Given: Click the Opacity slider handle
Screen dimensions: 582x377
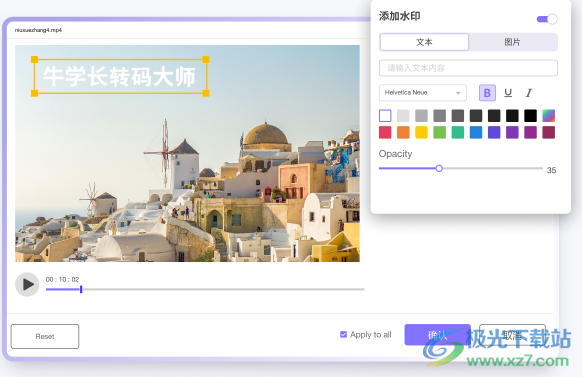Looking at the screenshot, I should tap(439, 168).
